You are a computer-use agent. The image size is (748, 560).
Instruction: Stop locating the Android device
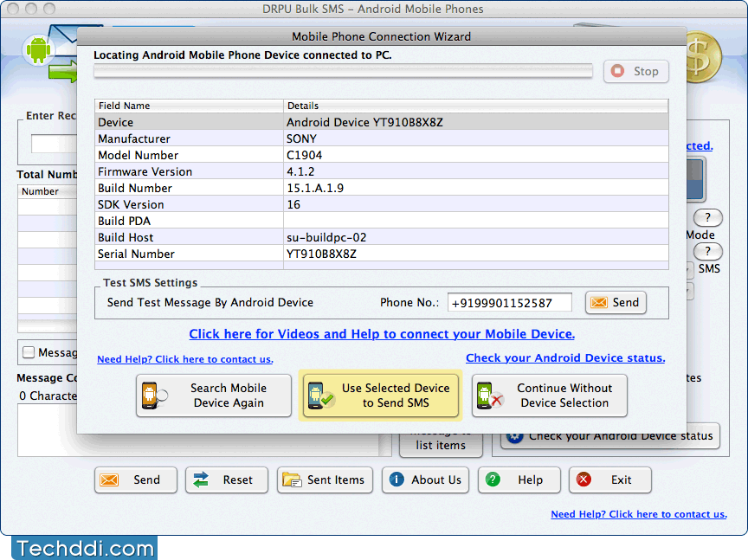pos(636,72)
